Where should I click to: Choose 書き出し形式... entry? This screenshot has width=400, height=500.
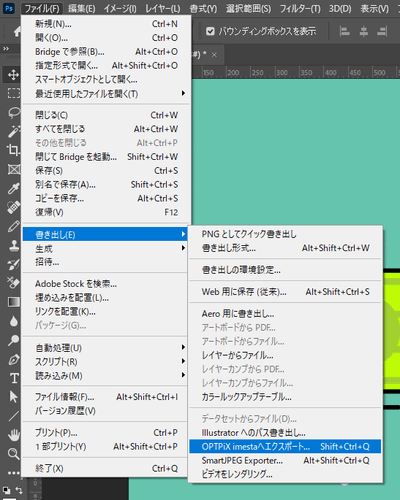pos(285,248)
